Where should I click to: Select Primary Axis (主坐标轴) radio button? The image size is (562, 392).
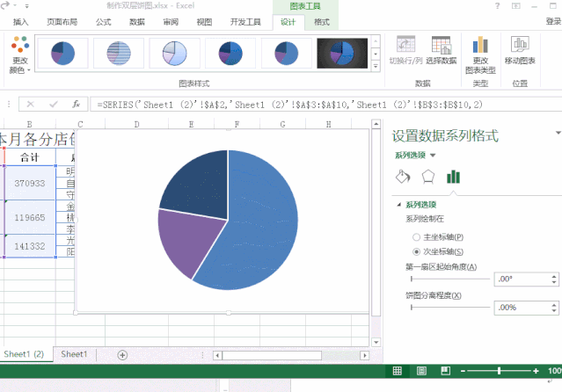(x=416, y=237)
